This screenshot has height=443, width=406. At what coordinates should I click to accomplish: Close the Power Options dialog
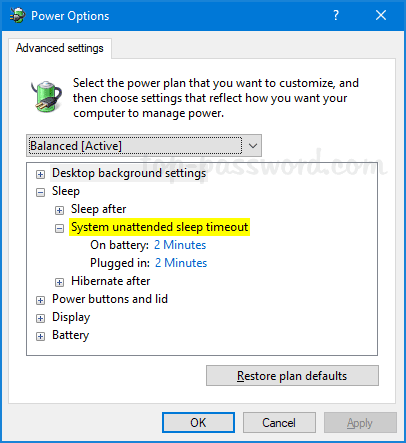click(x=381, y=15)
